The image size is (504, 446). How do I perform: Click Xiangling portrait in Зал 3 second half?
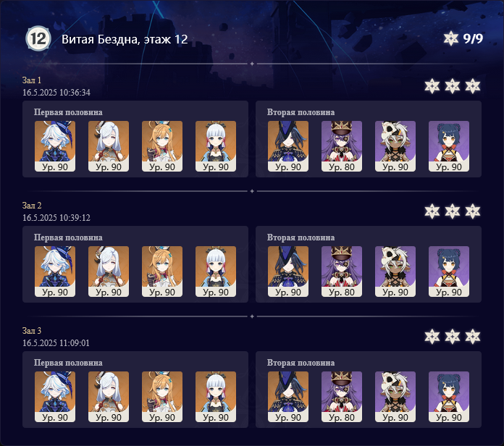[449, 397]
